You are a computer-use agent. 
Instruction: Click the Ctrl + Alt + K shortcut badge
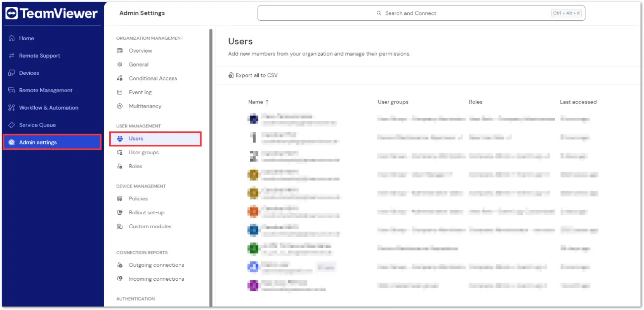pos(567,13)
